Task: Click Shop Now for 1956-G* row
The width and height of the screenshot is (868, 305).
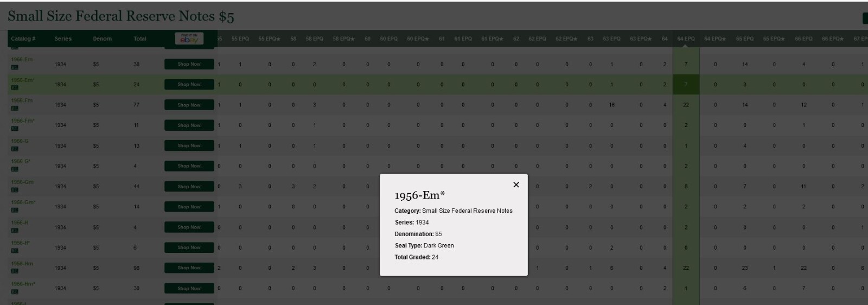Action: click(x=189, y=166)
